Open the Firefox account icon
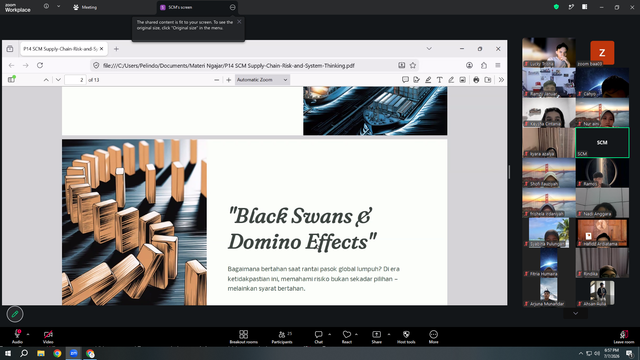Viewport: 640px width, 360px height. (469, 65)
